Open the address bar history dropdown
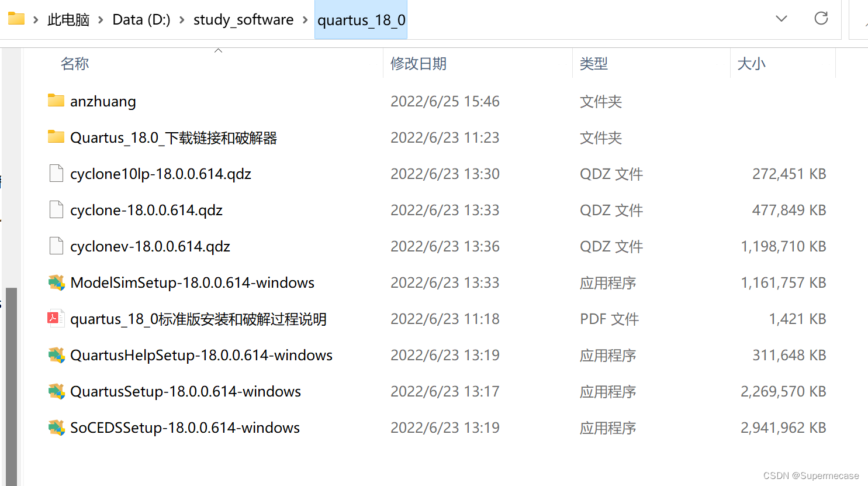 (x=781, y=18)
